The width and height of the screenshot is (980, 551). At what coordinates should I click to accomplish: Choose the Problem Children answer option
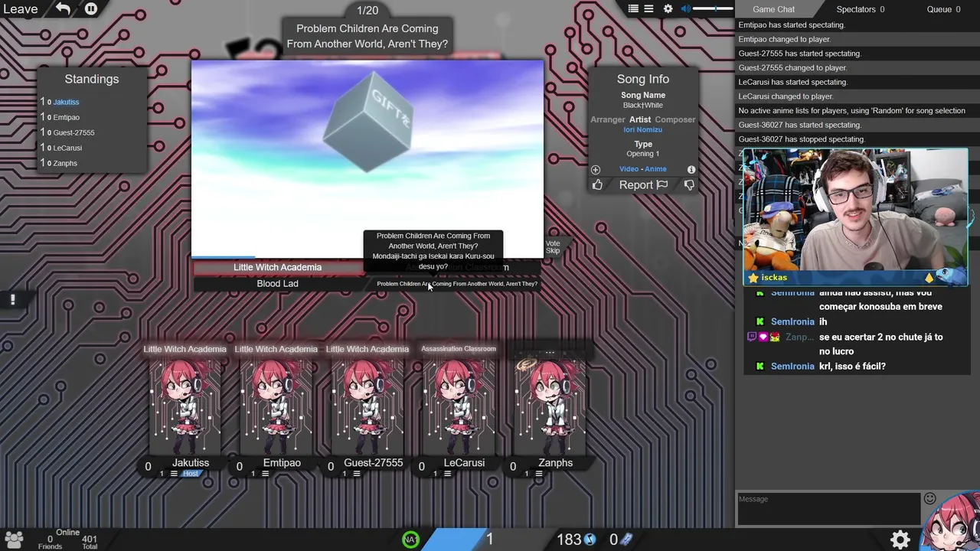point(457,284)
